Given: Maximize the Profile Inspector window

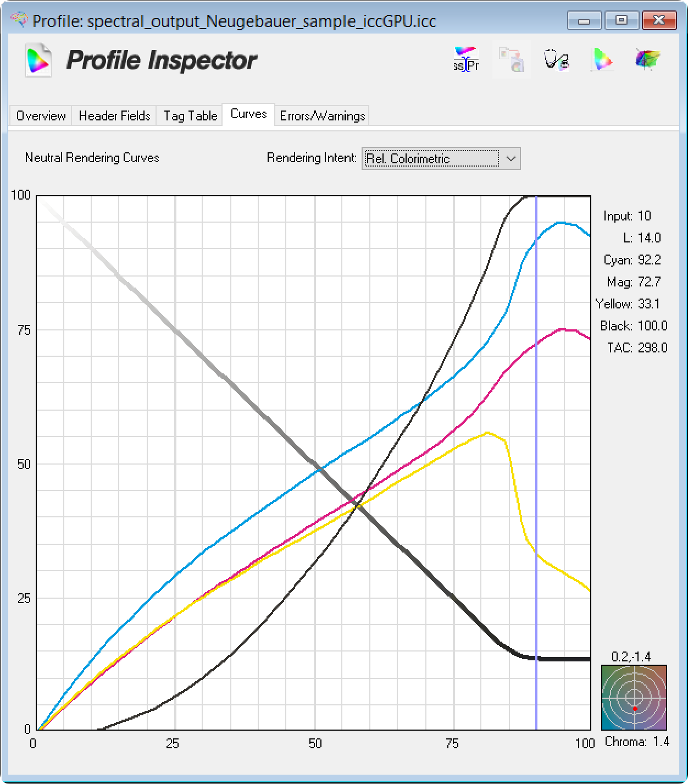Looking at the screenshot, I should (622, 20).
